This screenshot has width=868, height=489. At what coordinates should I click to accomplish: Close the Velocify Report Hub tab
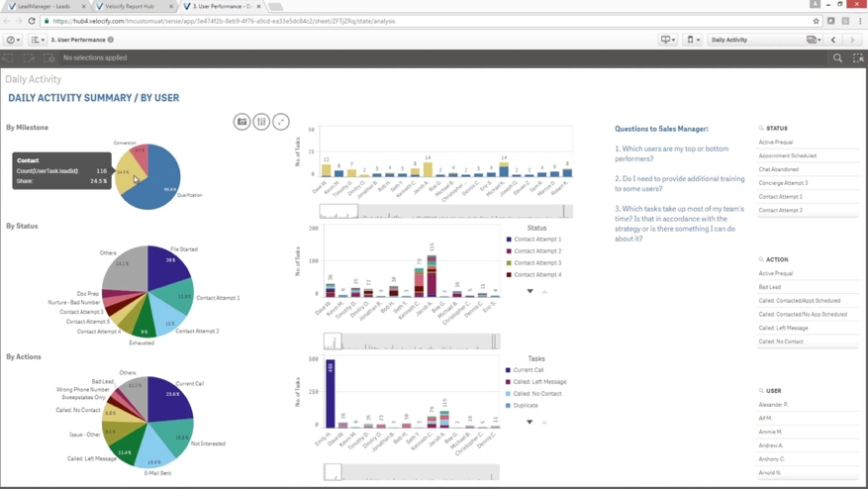(x=171, y=6)
